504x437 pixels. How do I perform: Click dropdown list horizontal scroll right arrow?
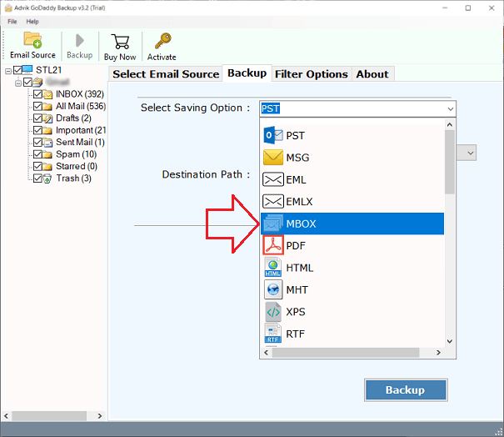pos(438,353)
